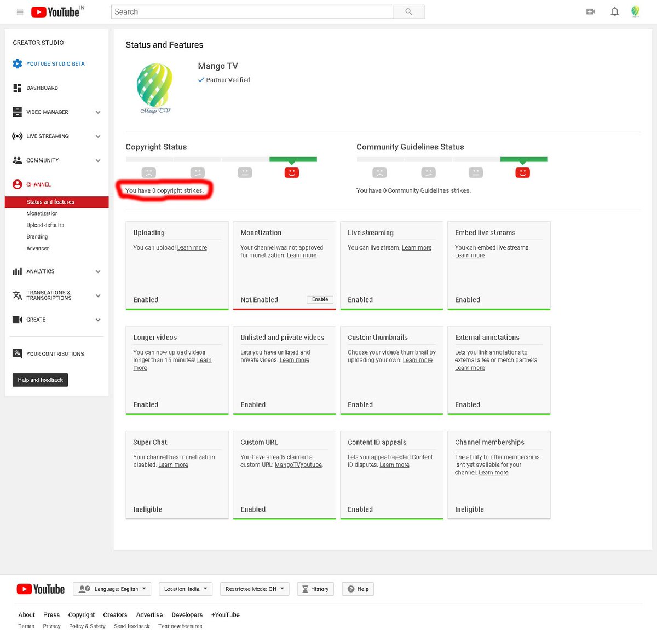Open Learn more under Channel memberships

click(x=493, y=473)
